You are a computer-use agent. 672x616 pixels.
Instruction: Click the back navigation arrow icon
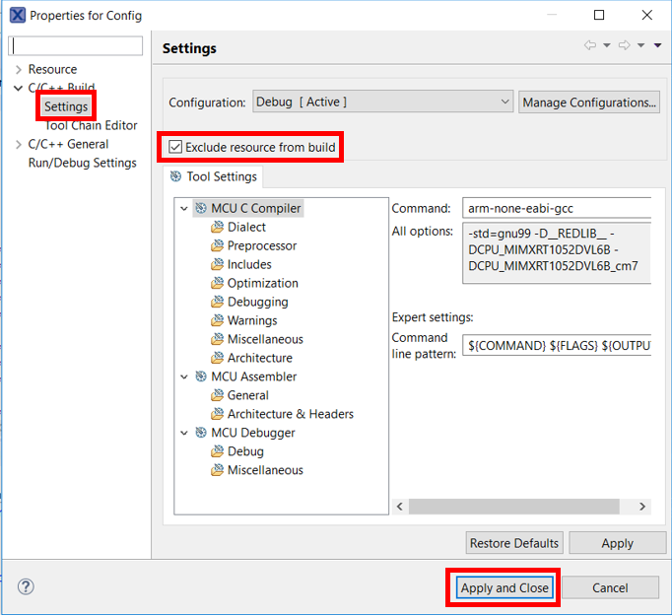pos(589,45)
